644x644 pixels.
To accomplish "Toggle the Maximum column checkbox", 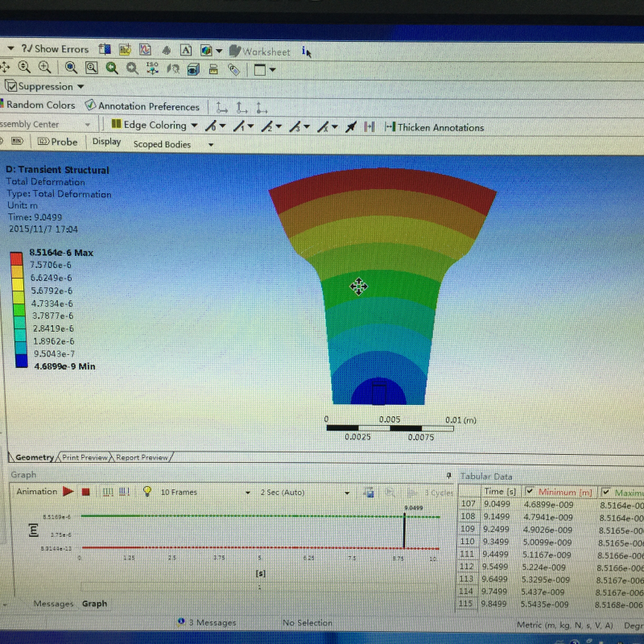I will point(606,492).
